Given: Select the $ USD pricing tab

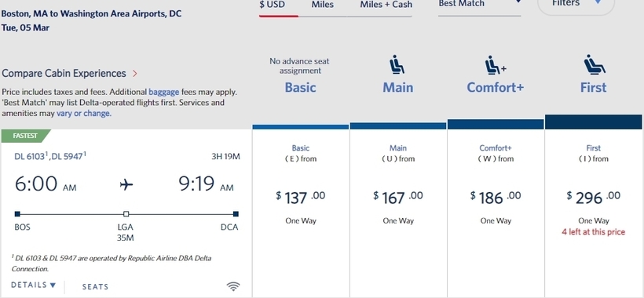Looking at the screenshot, I should pos(272,5).
